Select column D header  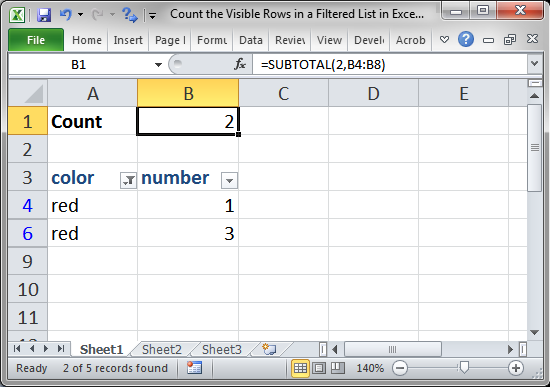click(x=373, y=93)
